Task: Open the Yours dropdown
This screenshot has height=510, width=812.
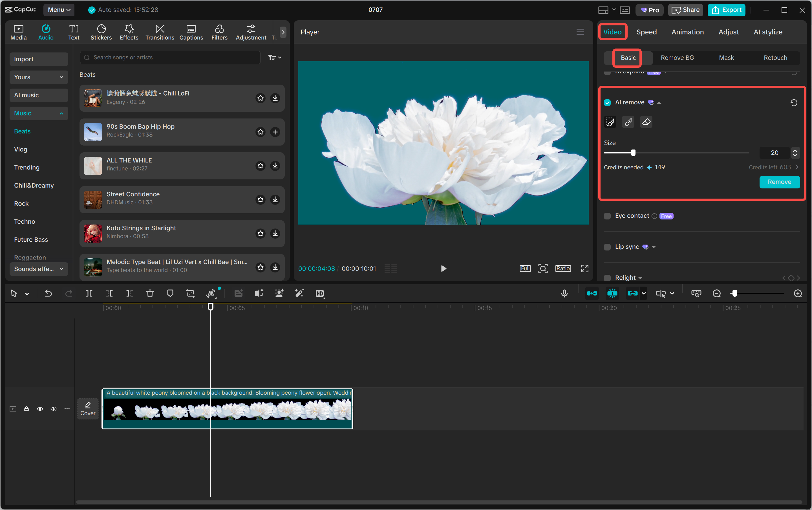Action: click(39, 77)
